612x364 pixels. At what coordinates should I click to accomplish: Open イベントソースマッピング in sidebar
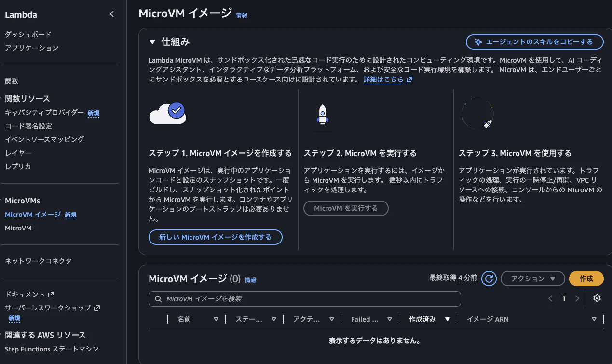coord(44,140)
